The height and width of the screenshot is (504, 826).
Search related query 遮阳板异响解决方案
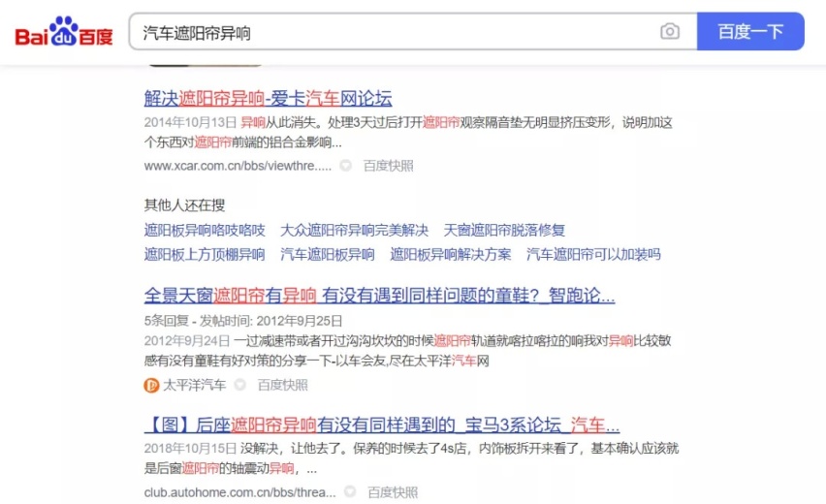[451, 255]
